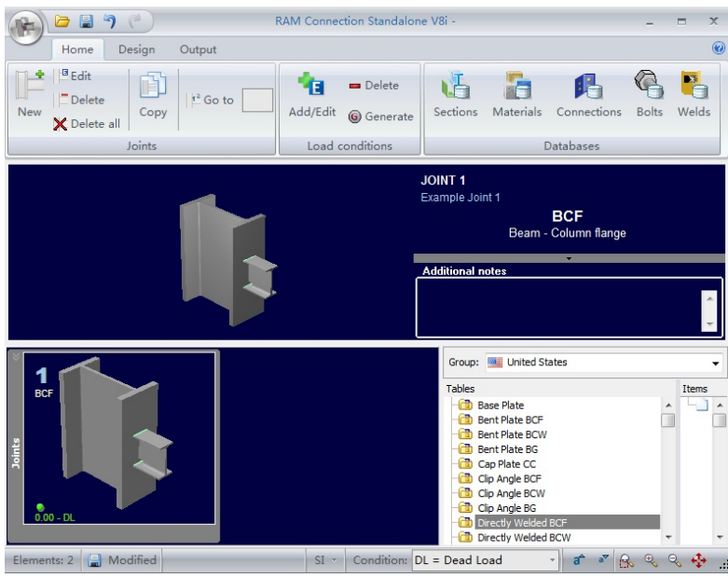Create a New joint
Viewport: 728px width, 578px height.
tap(30, 94)
